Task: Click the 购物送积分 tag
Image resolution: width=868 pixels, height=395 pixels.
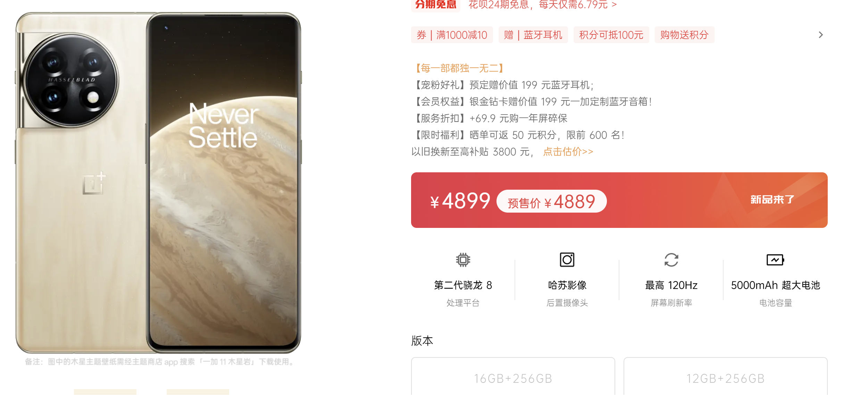Action: pyautogui.click(x=685, y=35)
